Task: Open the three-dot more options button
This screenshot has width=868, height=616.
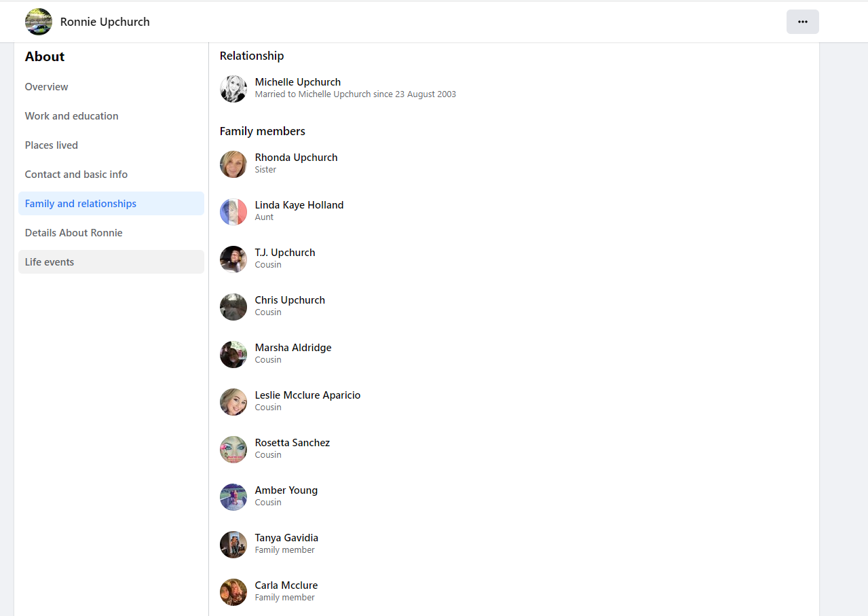Action: pyautogui.click(x=802, y=22)
